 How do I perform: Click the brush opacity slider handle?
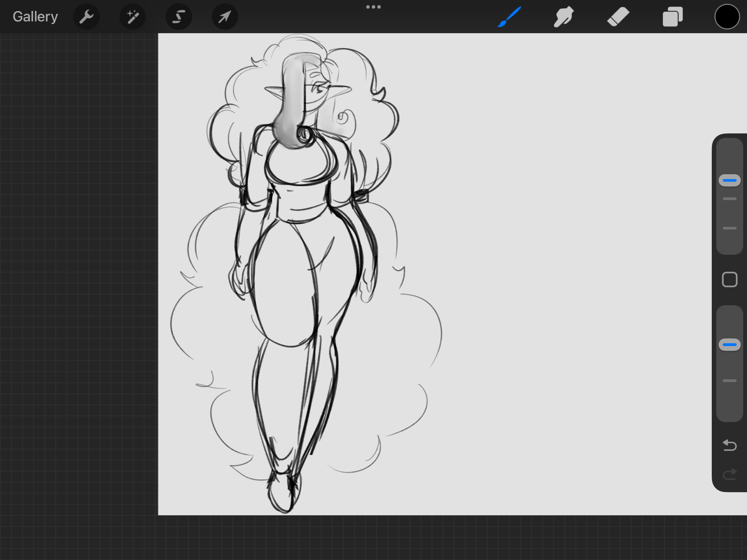coord(729,345)
